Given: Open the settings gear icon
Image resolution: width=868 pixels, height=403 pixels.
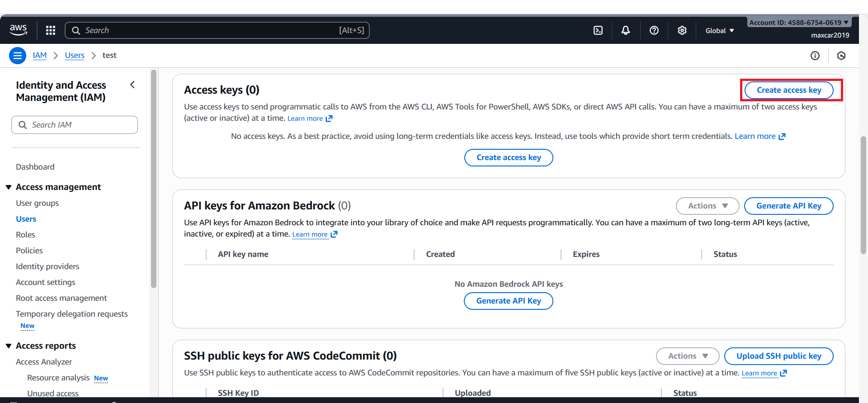Looking at the screenshot, I should (682, 30).
